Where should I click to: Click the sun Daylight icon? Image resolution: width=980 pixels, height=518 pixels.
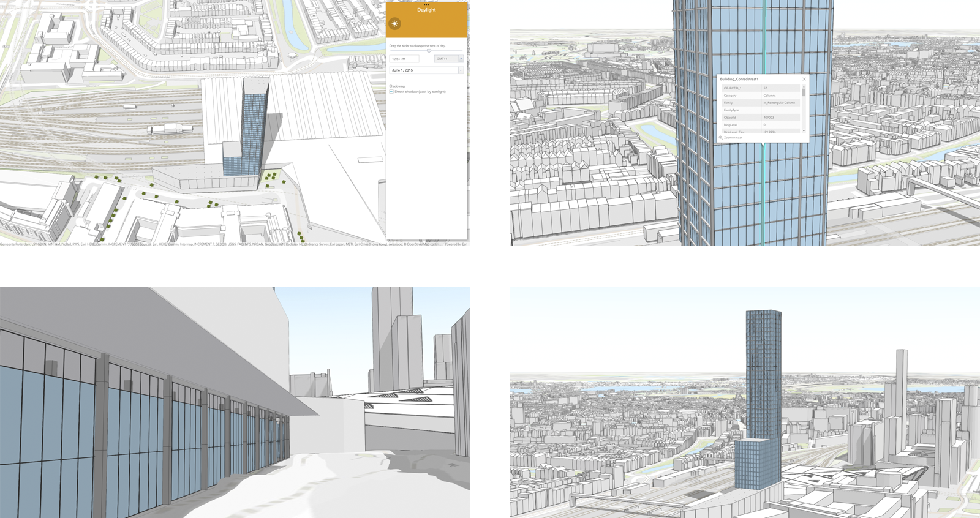[x=395, y=24]
